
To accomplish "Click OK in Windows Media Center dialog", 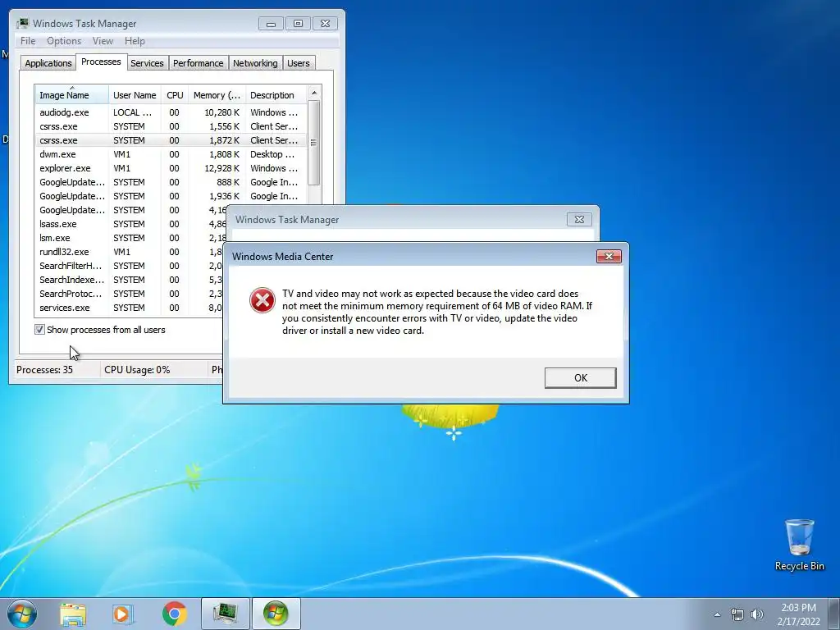I will pos(580,377).
